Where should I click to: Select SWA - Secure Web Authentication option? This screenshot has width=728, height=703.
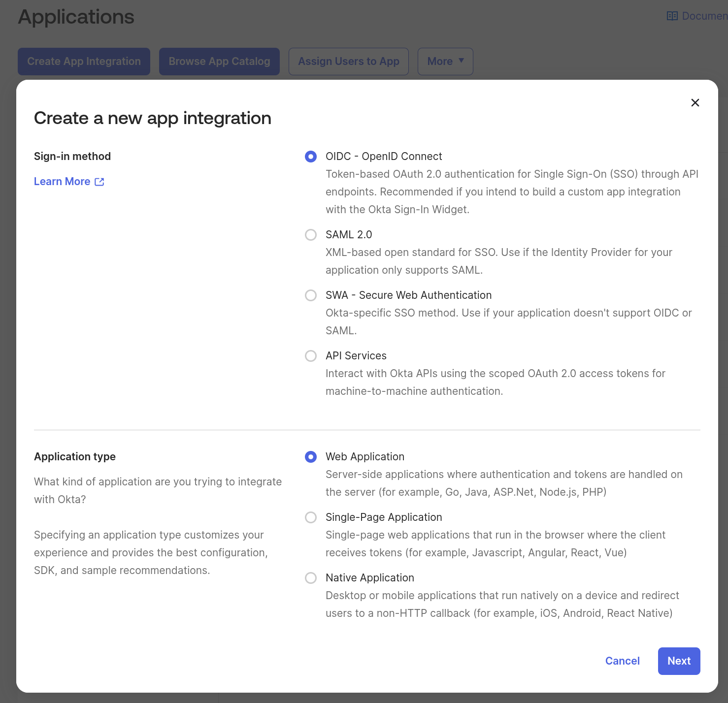(311, 295)
